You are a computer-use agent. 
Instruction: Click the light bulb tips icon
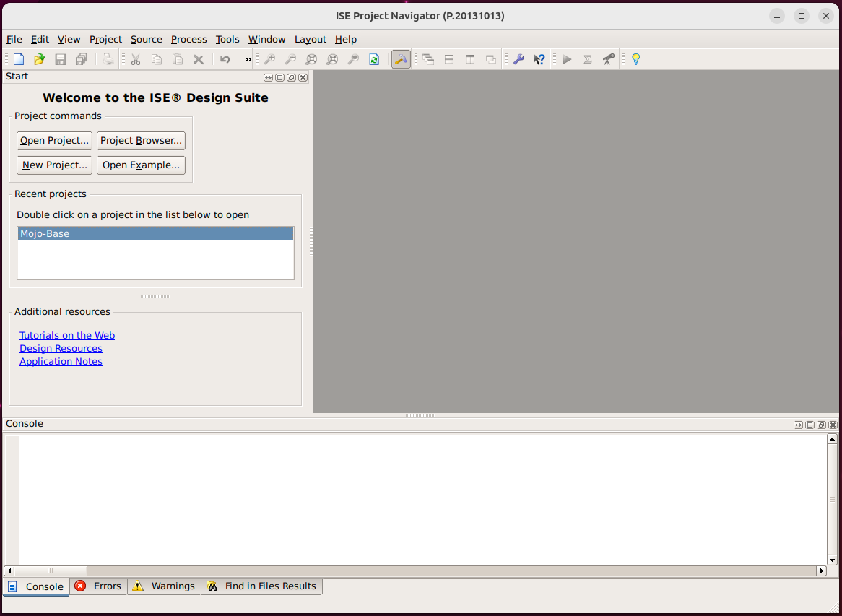click(x=635, y=59)
